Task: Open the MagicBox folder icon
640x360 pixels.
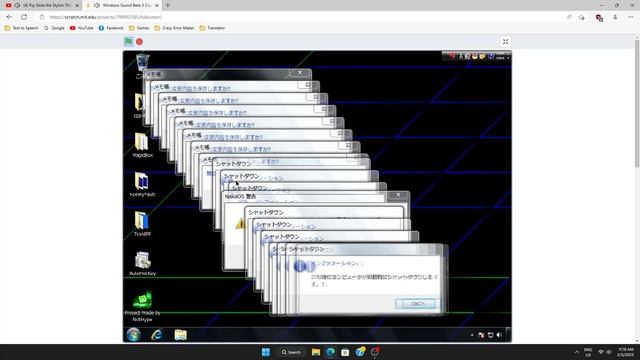Action: (142, 145)
